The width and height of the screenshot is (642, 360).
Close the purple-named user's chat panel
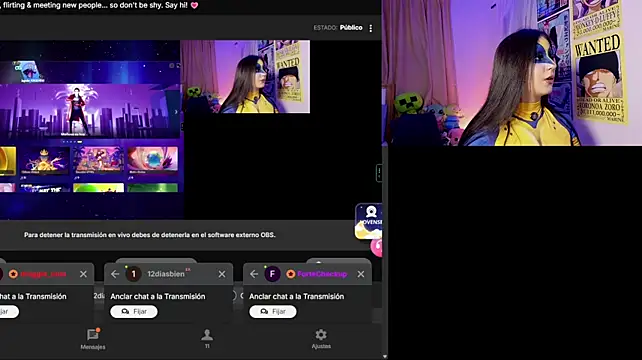pos(361,274)
